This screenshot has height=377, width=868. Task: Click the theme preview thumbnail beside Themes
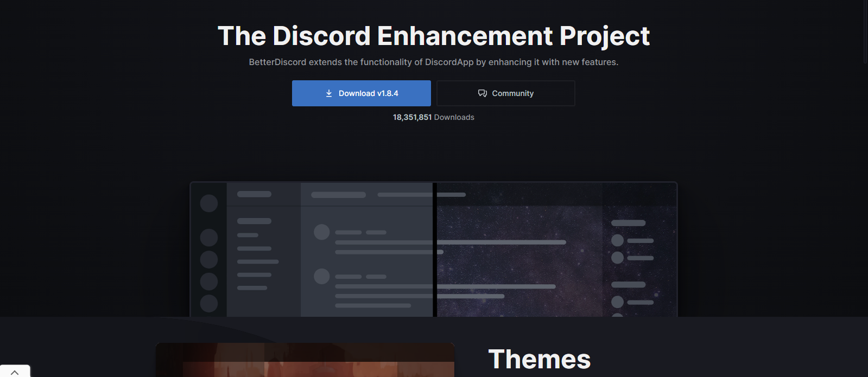(305, 360)
